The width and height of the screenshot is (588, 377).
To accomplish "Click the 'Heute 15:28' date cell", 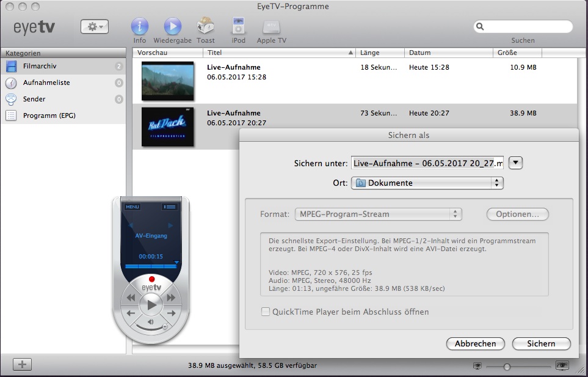I will [x=429, y=68].
